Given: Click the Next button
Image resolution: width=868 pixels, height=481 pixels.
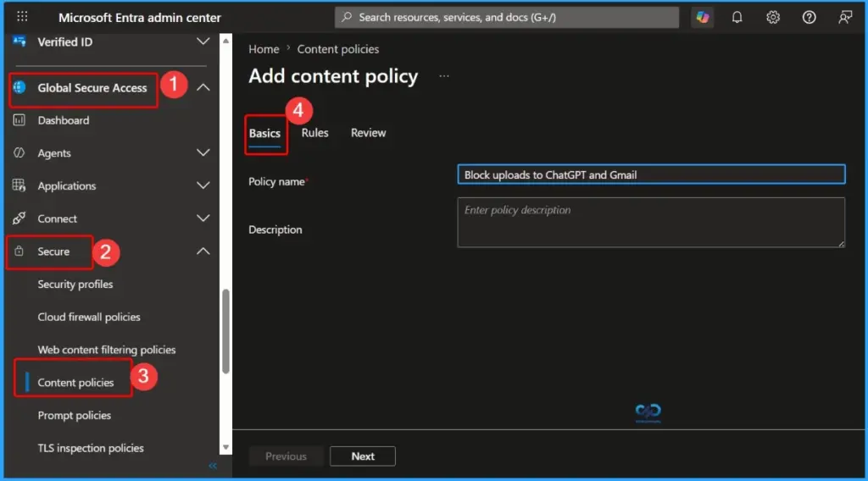Looking at the screenshot, I should click(x=363, y=456).
